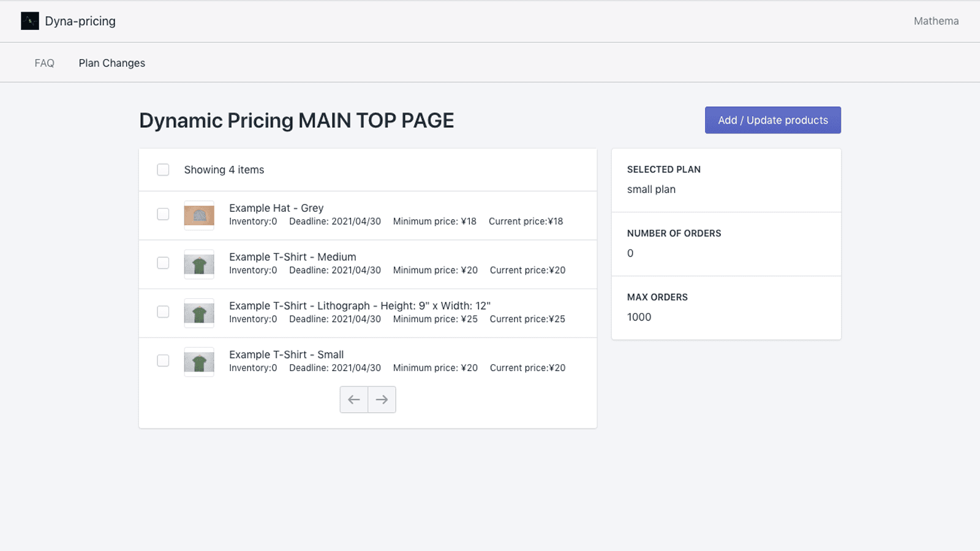The image size is (980, 551).
Task: Click the left pagination arrow
Action: click(354, 399)
